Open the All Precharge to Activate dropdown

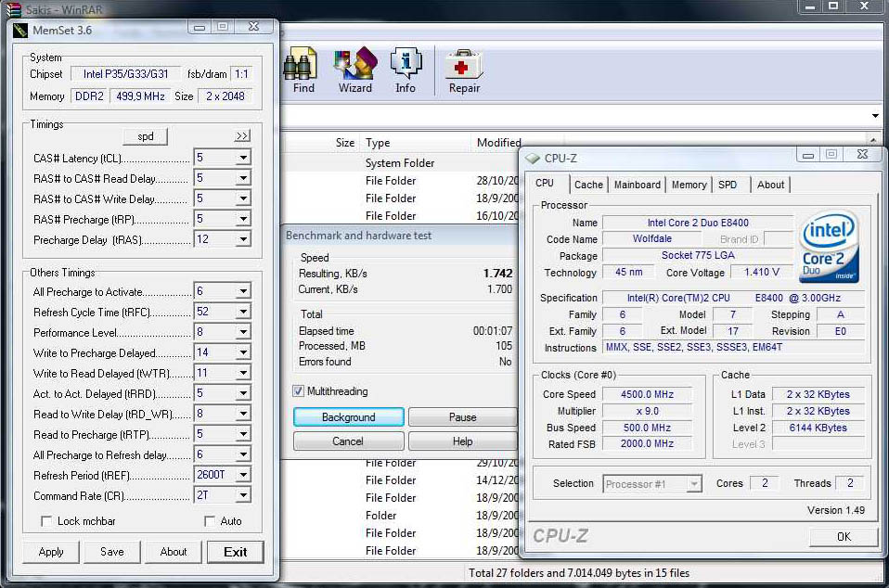tap(243, 291)
